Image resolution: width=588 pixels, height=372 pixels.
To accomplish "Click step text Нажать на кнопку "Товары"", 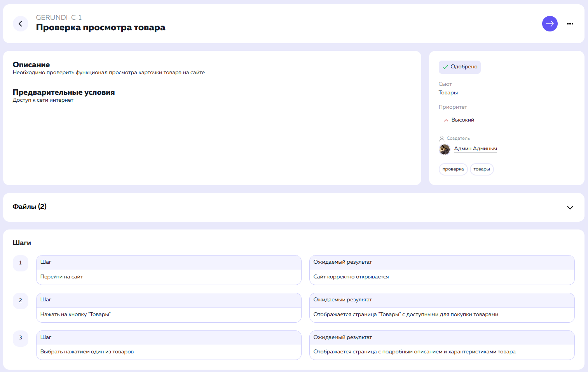I will pyautogui.click(x=75, y=315).
